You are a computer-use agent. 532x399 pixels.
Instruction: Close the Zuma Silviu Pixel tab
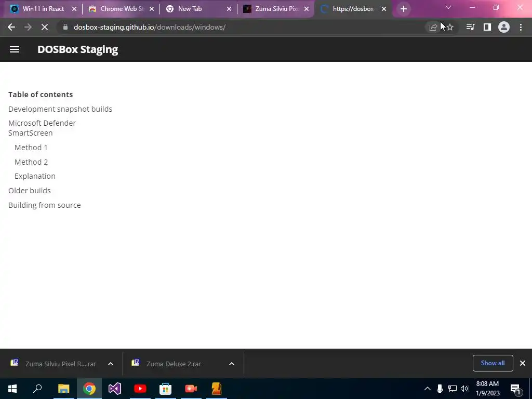307,9
